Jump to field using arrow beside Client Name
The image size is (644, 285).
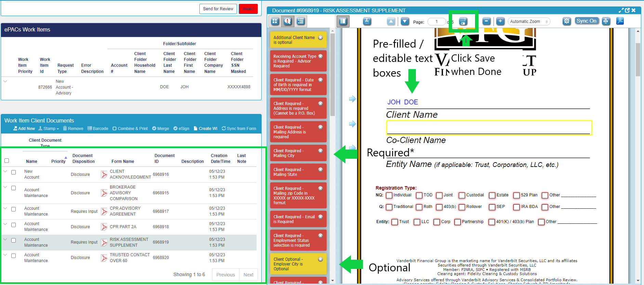click(352, 99)
